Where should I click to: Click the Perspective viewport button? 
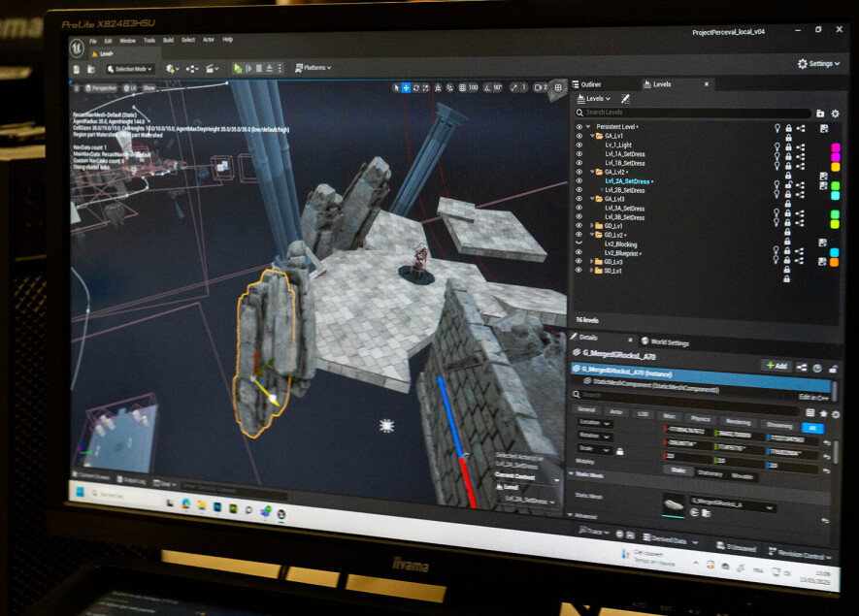[x=101, y=88]
